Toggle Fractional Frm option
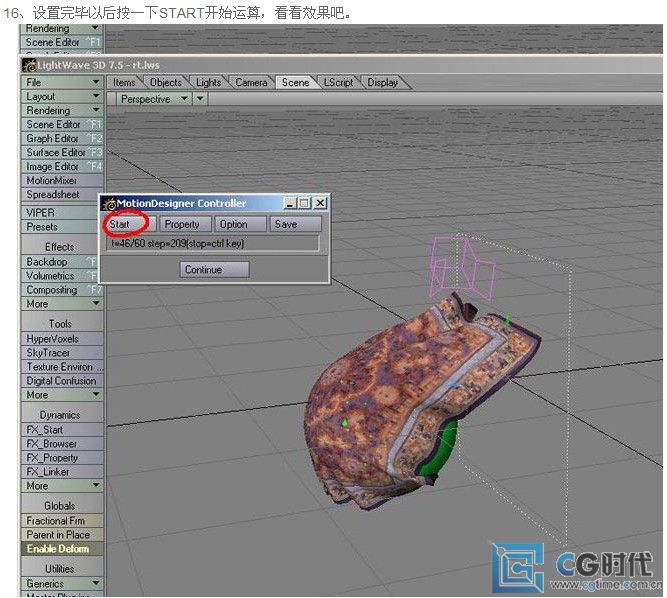Screen dimensions: 667x598 (62, 521)
